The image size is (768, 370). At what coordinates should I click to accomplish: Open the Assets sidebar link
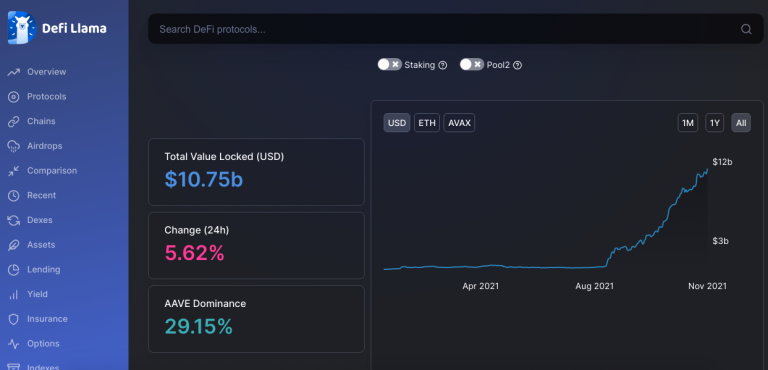pyautogui.click(x=41, y=245)
